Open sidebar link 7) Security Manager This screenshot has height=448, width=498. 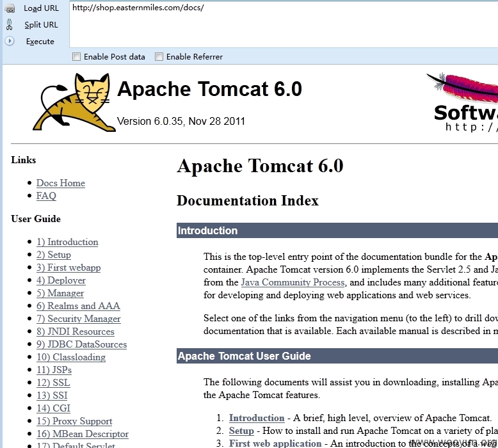point(79,319)
